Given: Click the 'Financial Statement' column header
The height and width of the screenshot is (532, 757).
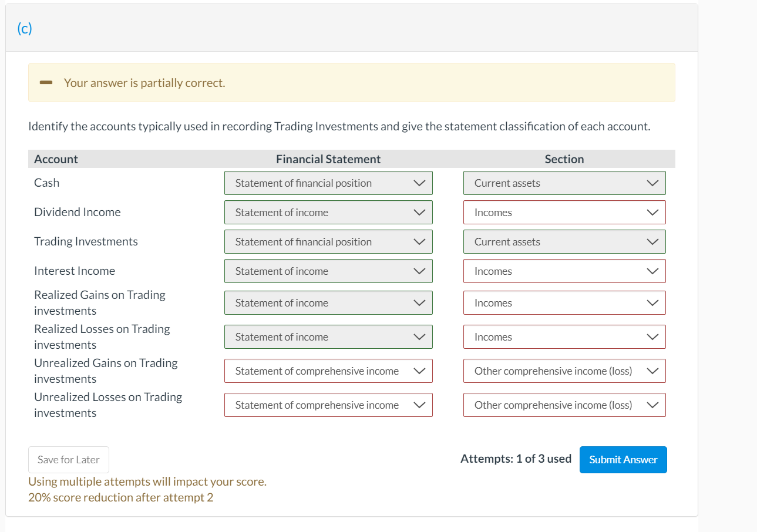Looking at the screenshot, I should coord(328,159).
